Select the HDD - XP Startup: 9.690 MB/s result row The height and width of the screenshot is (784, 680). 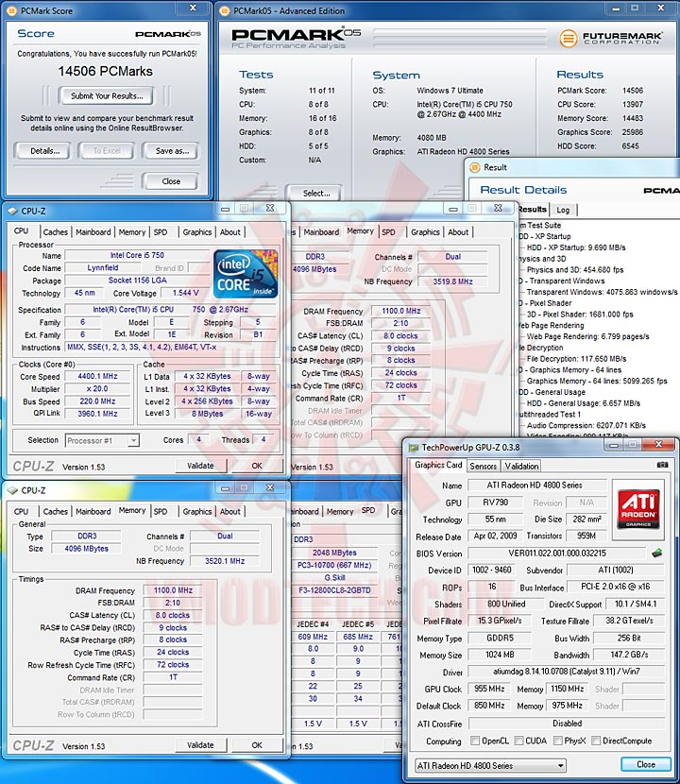pos(575,247)
